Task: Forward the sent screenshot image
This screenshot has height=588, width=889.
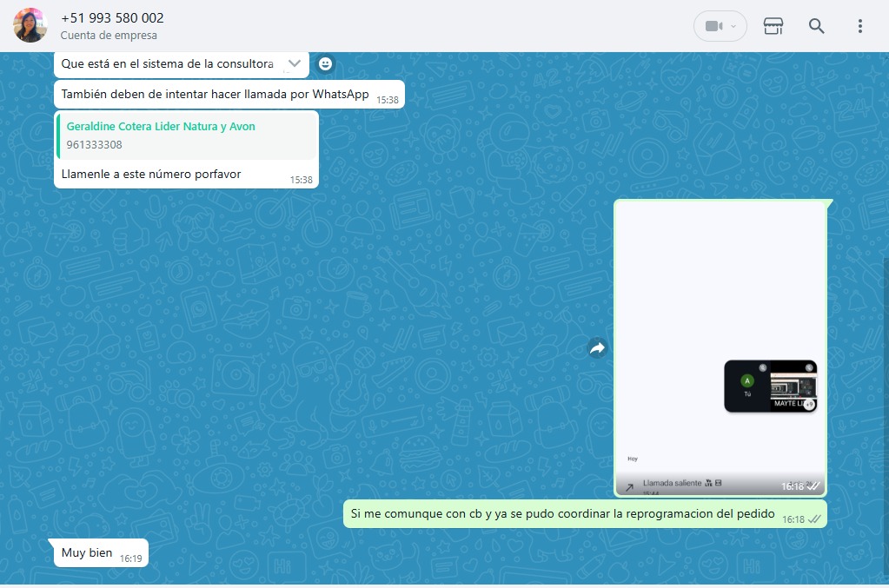Action: (x=597, y=348)
